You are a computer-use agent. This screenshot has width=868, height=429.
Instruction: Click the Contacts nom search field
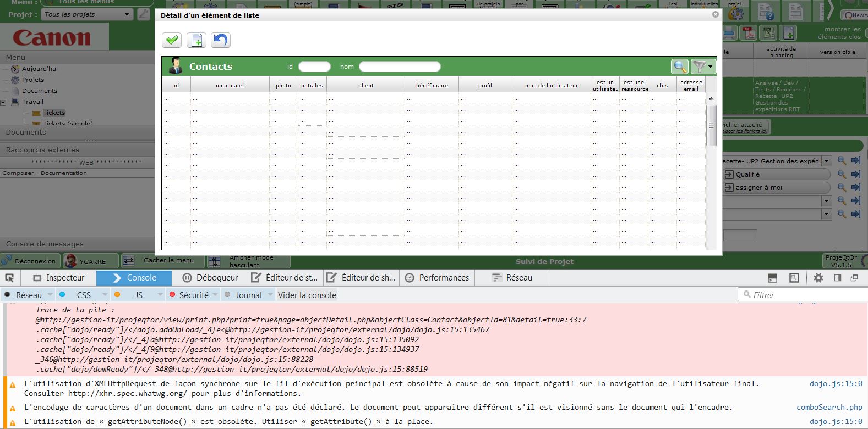click(x=400, y=67)
